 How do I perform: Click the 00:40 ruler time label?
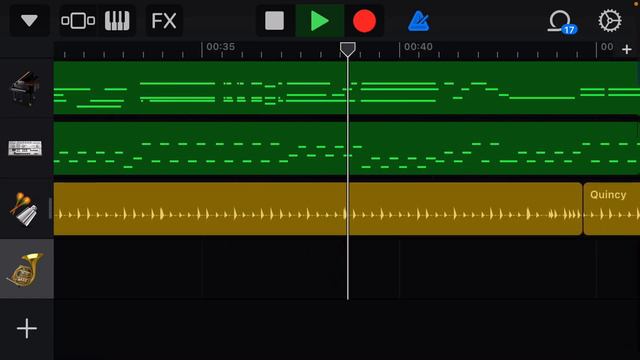coord(418,47)
